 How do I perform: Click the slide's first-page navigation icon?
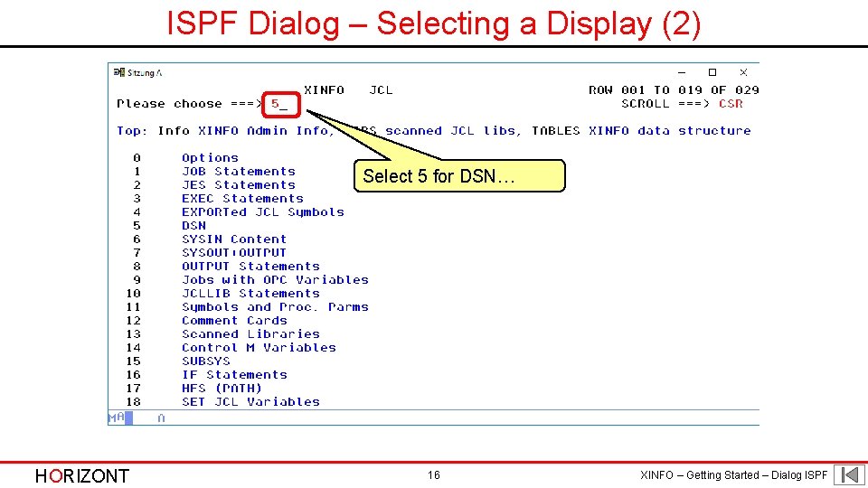(x=849, y=474)
